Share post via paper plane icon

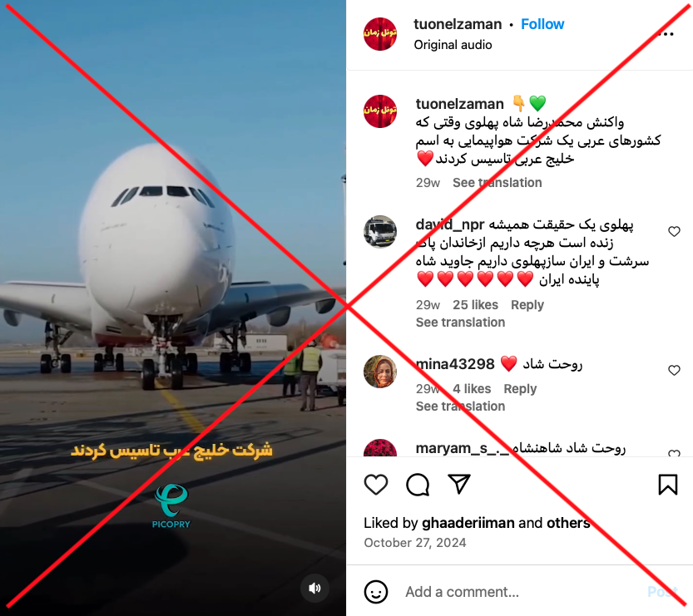point(459,484)
